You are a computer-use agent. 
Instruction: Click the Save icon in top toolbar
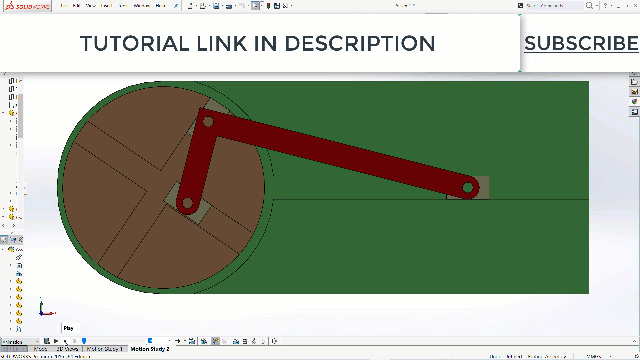click(x=216, y=6)
